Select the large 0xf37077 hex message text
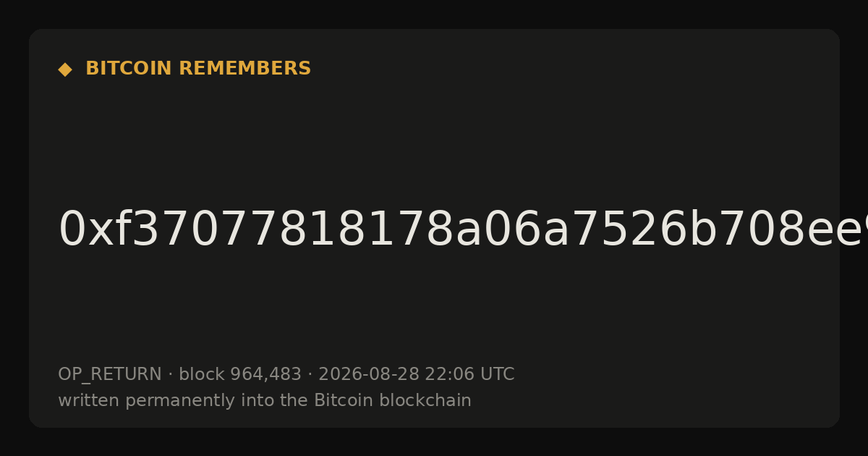868x456 pixels. click(463, 230)
